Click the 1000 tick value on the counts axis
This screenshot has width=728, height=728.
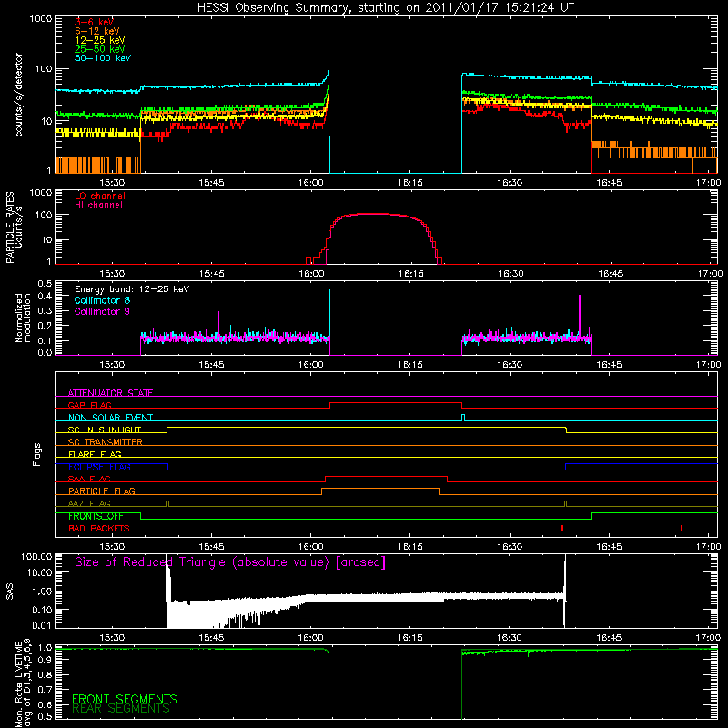(40, 19)
